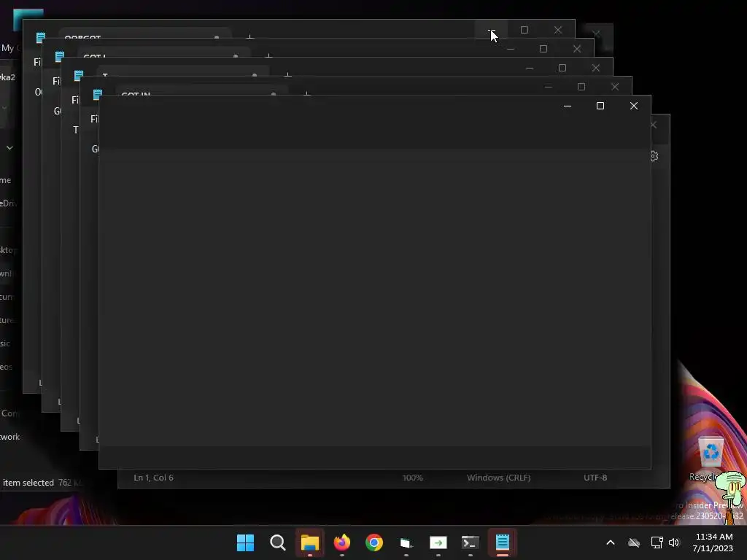Click the Notepad app icon of the GOT IN window

(x=98, y=94)
